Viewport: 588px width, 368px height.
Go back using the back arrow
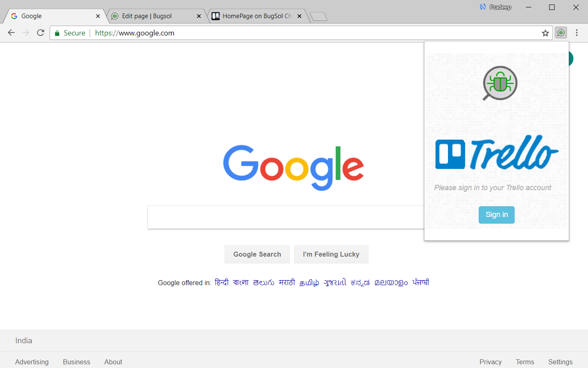coord(11,33)
